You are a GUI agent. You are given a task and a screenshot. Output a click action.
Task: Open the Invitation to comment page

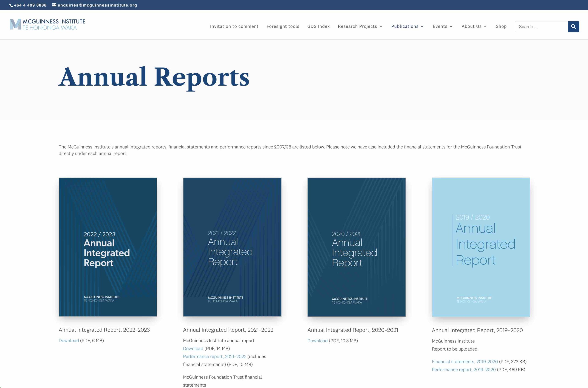[x=234, y=26]
